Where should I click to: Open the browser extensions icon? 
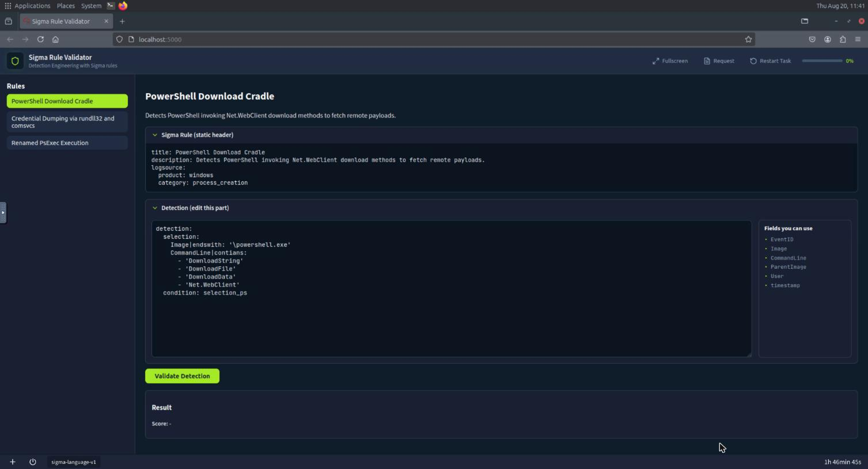click(x=843, y=39)
